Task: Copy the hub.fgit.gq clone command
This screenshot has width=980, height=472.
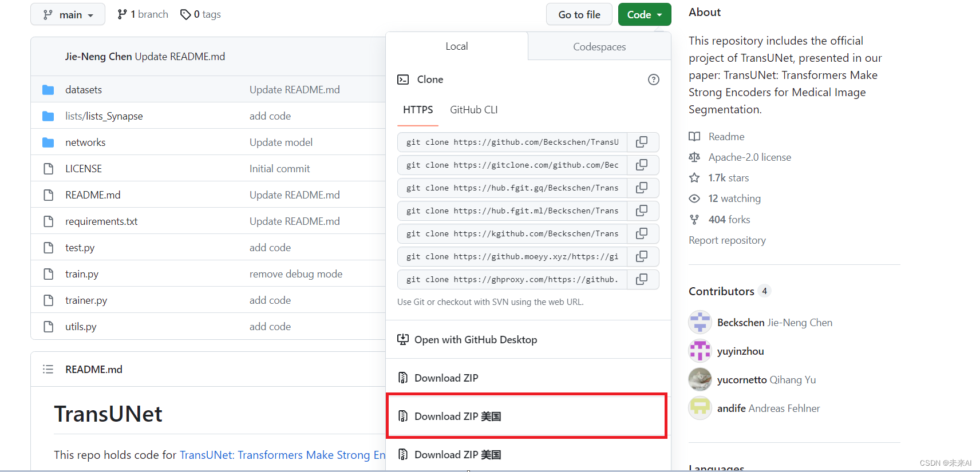Action: 642,188
